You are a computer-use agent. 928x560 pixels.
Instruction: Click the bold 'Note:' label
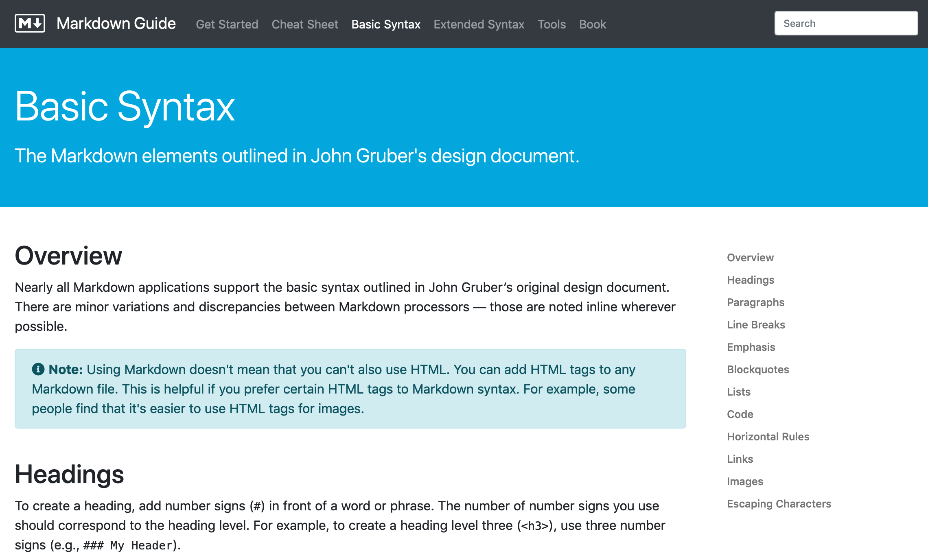[x=66, y=370]
